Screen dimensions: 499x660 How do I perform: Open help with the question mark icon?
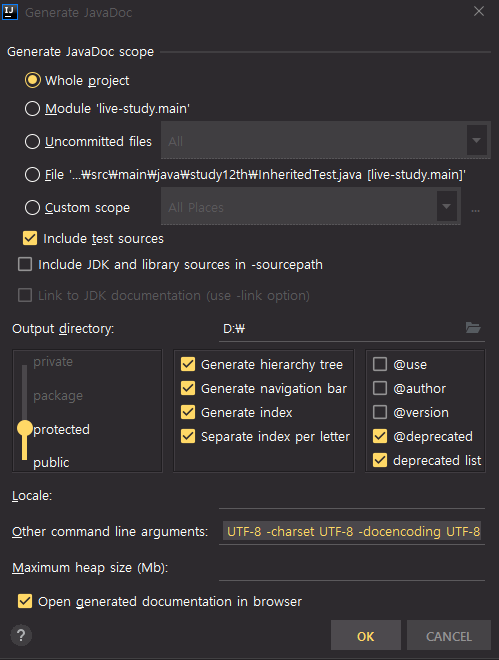pos(21,635)
